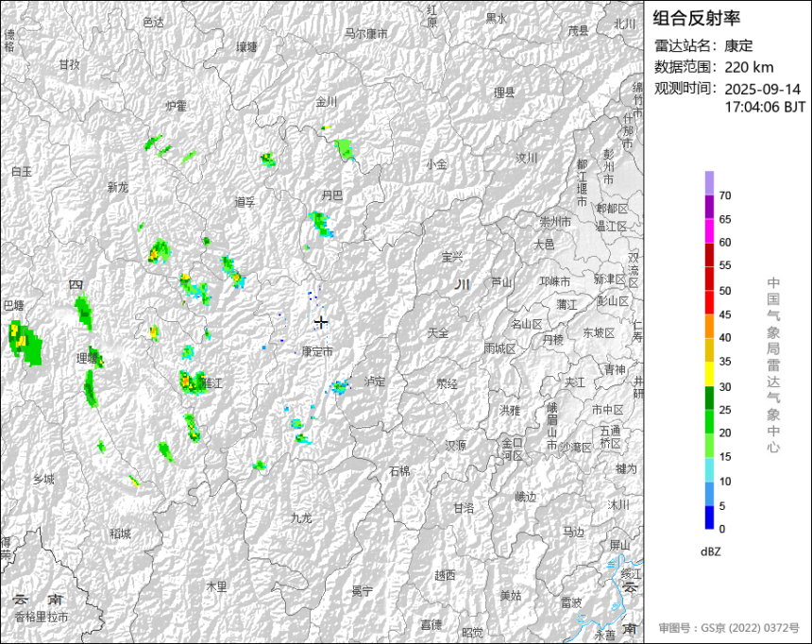Click the 马尔康市 map label
This screenshot has width=812, height=644.
366,34
